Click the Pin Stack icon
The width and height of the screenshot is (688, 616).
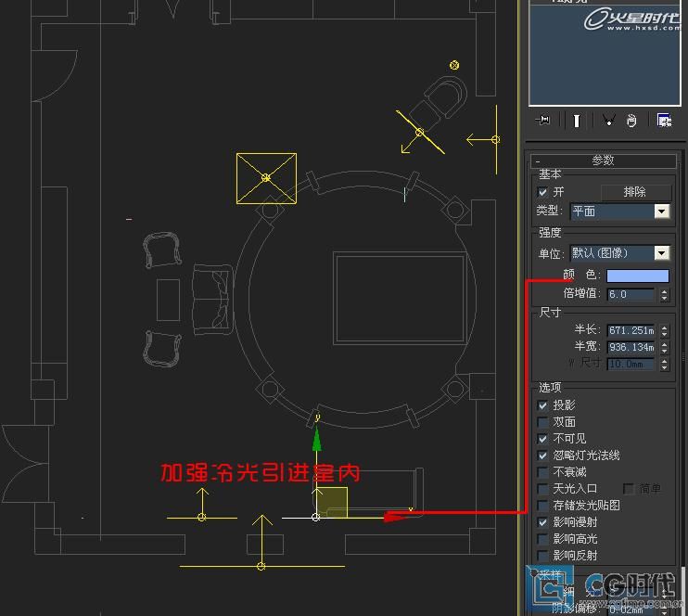[543, 120]
